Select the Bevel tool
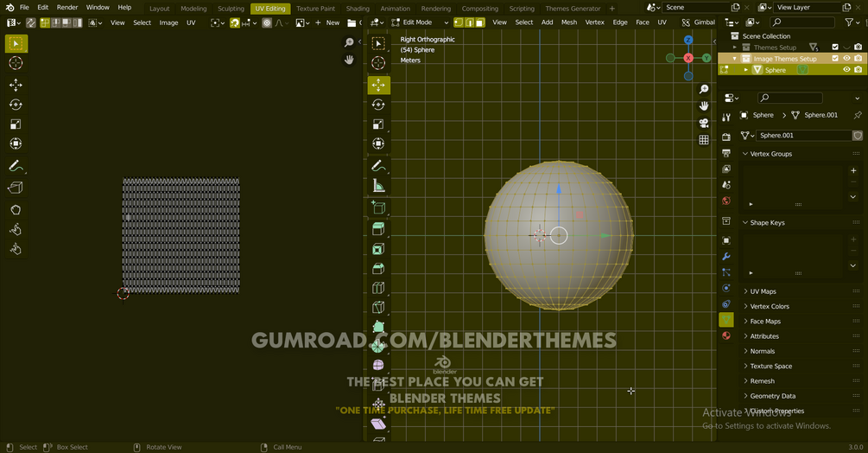The width and height of the screenshot is (868, 453). tap(378, 269)
